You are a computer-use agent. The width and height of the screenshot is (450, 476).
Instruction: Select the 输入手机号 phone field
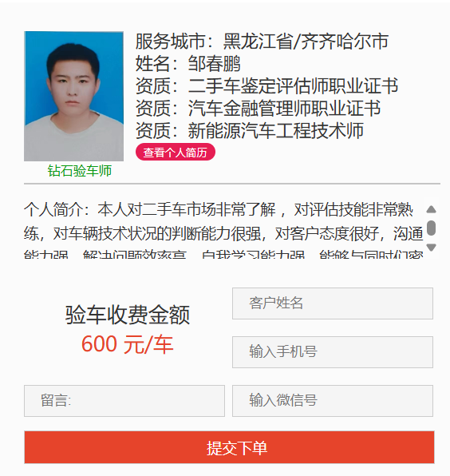[x=333, y=352]
